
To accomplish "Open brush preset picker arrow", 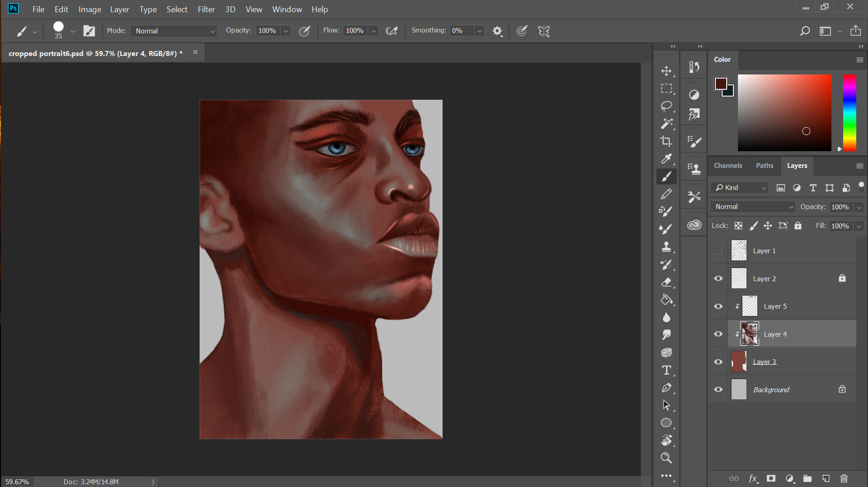I will [x=73, y=32].
